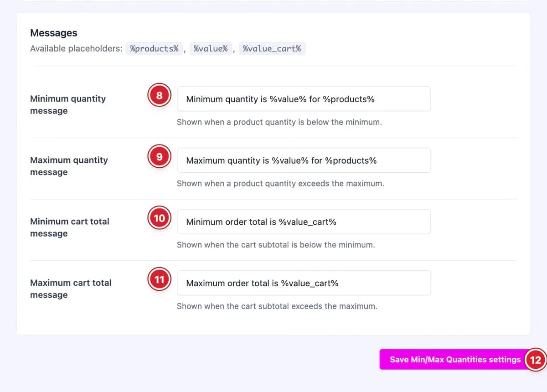547x392 pixels.
Task: Select hint "Shown when the cart subtotal is below the minimum."
Action: (x=276, y=245)
